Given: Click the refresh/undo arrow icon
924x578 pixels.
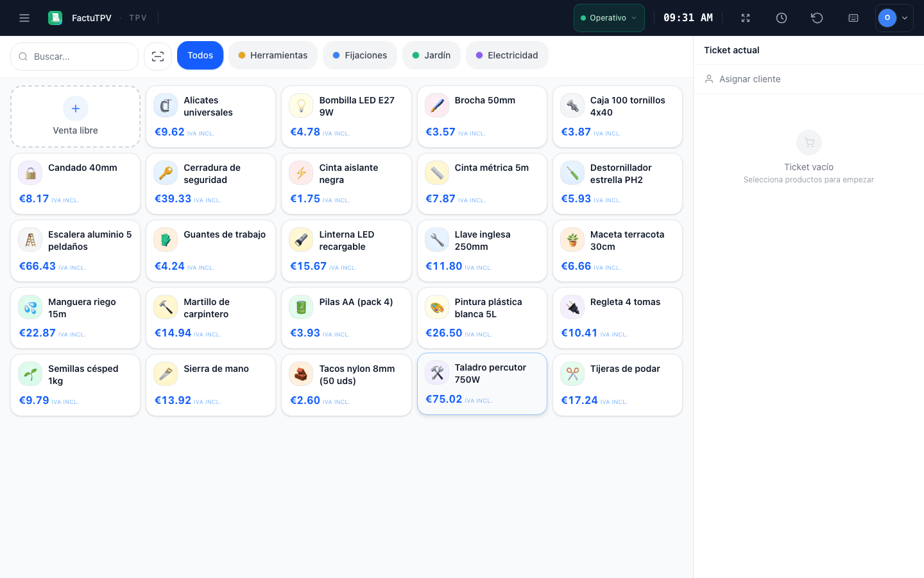Looking at the screenshot, I should point(817,18).
